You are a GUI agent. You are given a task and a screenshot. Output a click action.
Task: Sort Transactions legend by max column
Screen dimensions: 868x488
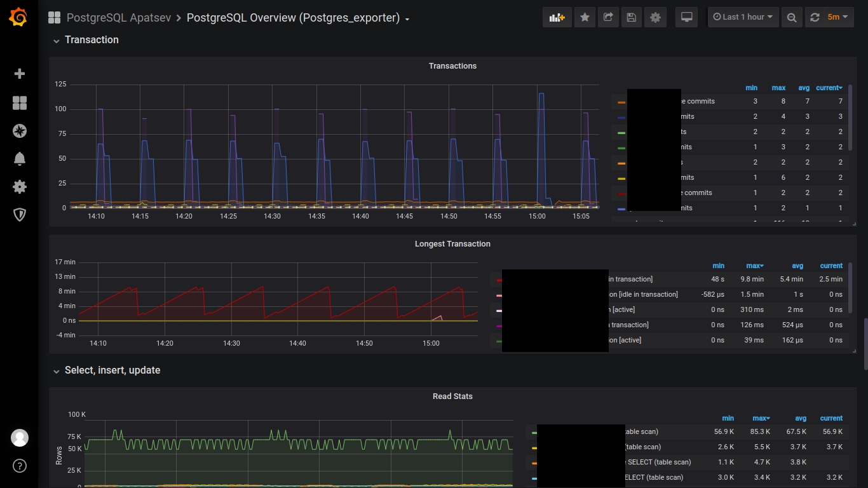tap(778, 88)
